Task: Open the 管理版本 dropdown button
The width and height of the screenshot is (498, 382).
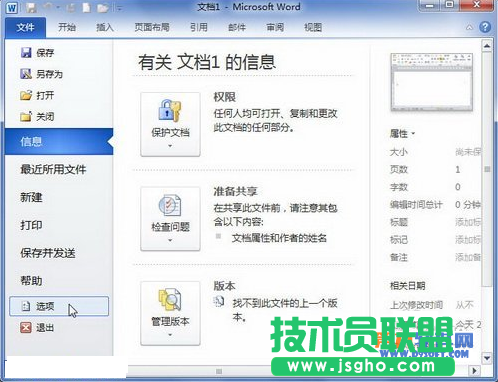Action: pyautogui.click(x=170, y=313)
